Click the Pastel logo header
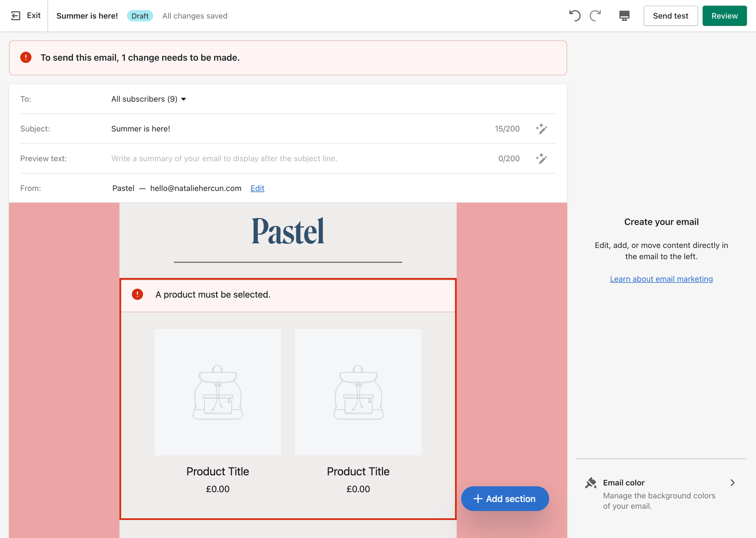The image size is (756, 538). click(288, 231)
